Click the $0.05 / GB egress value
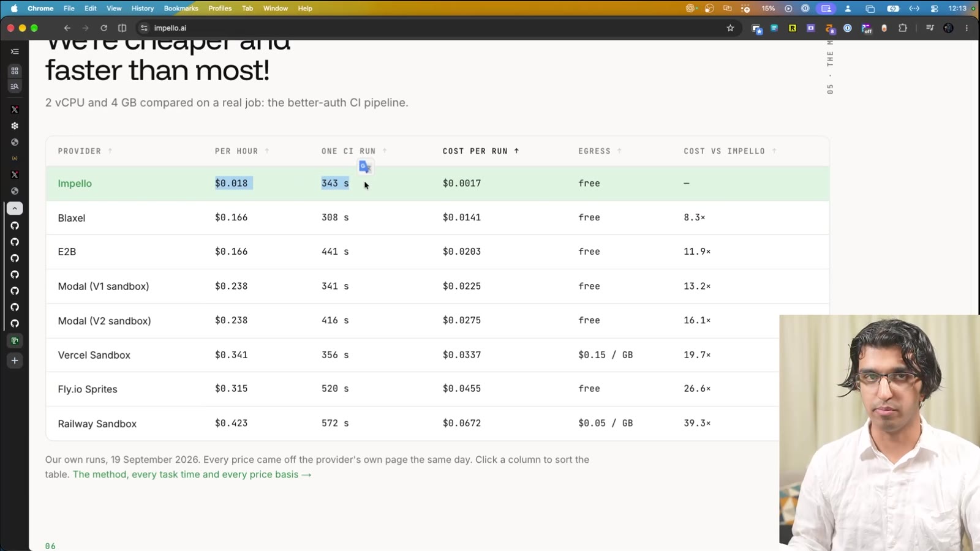The height and width of the screenshot is (551, 980). coord(606,423)
